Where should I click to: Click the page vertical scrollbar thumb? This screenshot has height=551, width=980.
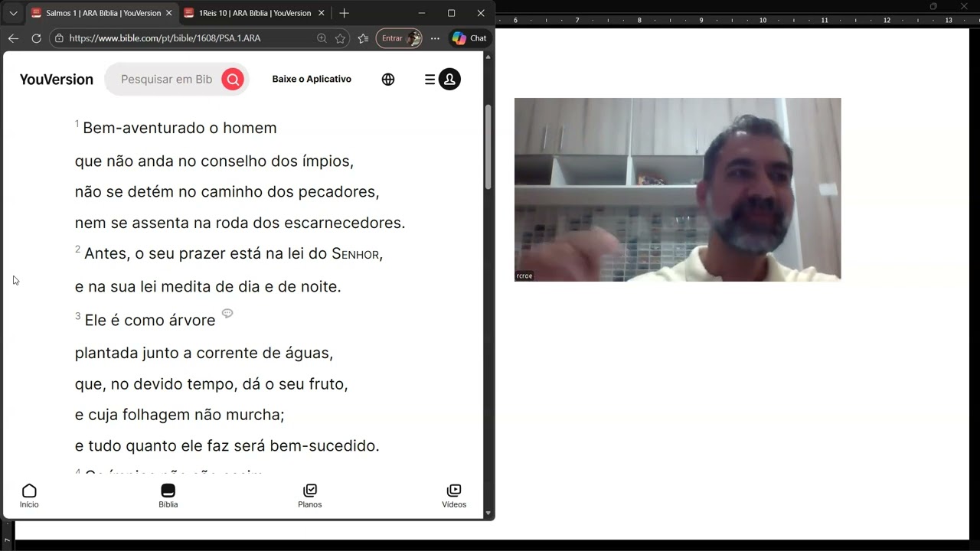[x=488, y=146]
